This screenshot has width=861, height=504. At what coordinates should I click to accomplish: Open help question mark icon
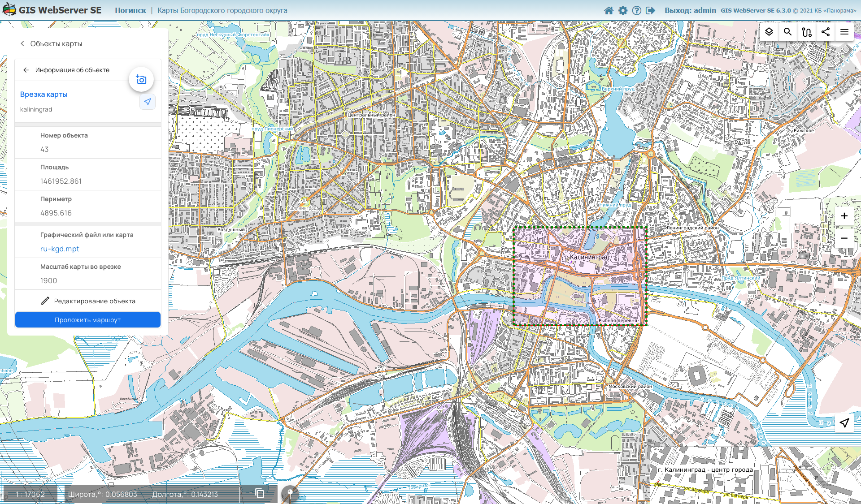(x=636, y=10)
